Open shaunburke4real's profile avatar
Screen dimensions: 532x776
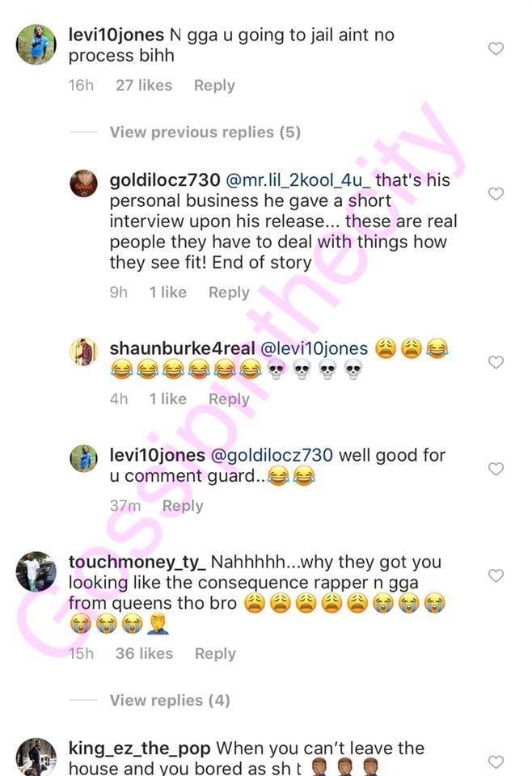[83, 352]
